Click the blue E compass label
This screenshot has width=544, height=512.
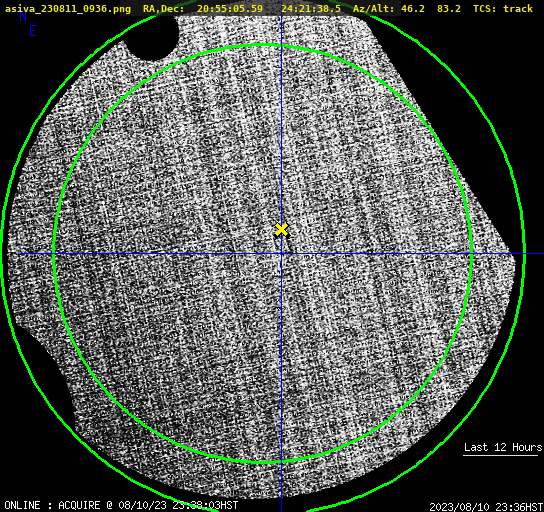33,31
